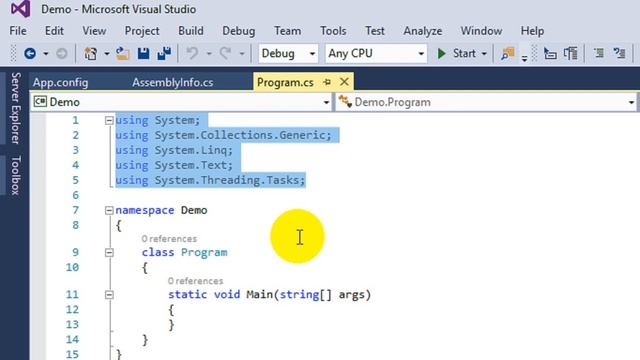640x360 pixels.
Task: Open the Debug menu
Action: [239, 31]
